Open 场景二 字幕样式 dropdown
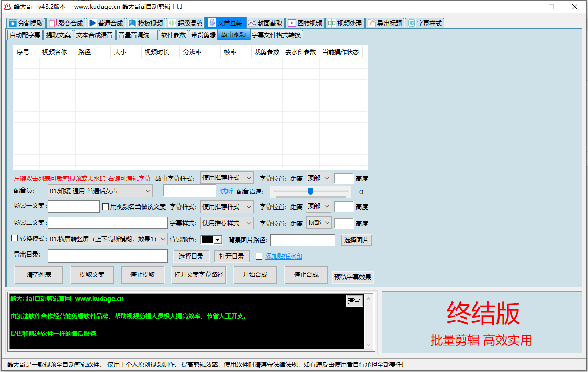The image size is (588, 372). pyautogui.click(x=227, y=223)
